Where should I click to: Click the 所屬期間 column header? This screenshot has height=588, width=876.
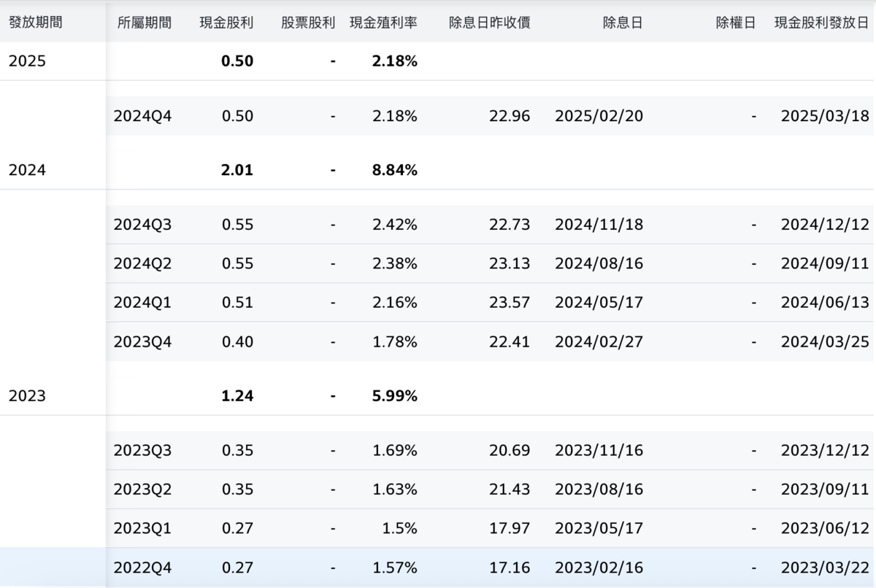(143, 22)
